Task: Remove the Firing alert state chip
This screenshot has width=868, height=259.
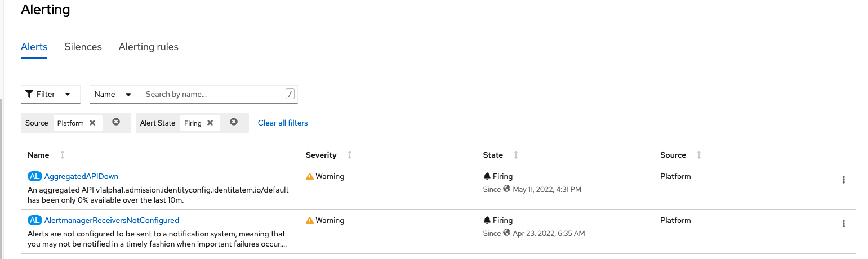Action: 210,123
